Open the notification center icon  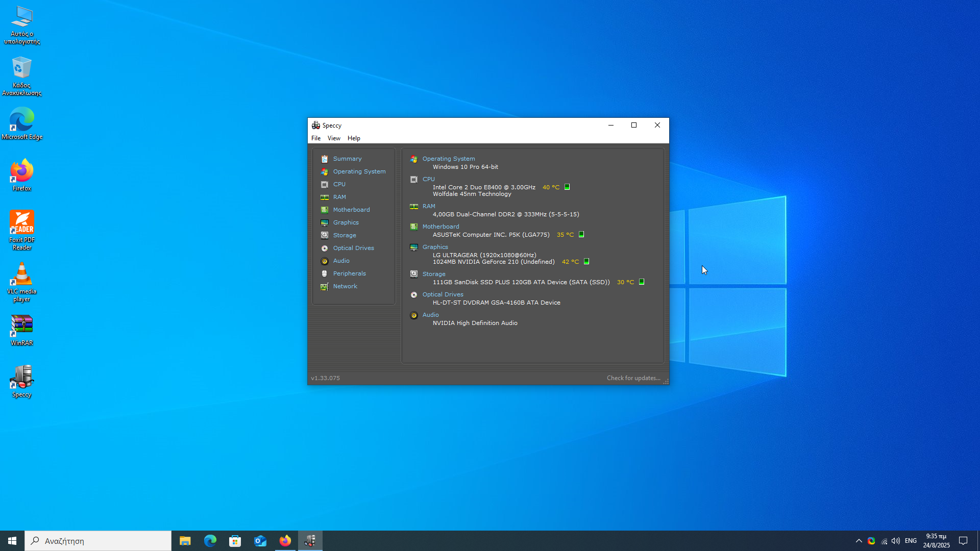(x=963, y=541)
